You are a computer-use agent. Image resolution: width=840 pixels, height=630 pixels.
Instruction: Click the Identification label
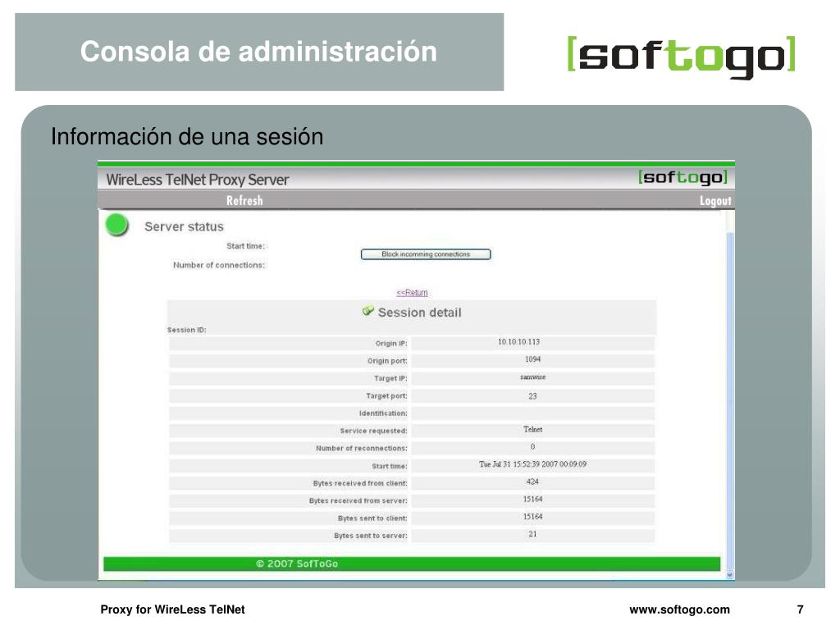[383, 413]
